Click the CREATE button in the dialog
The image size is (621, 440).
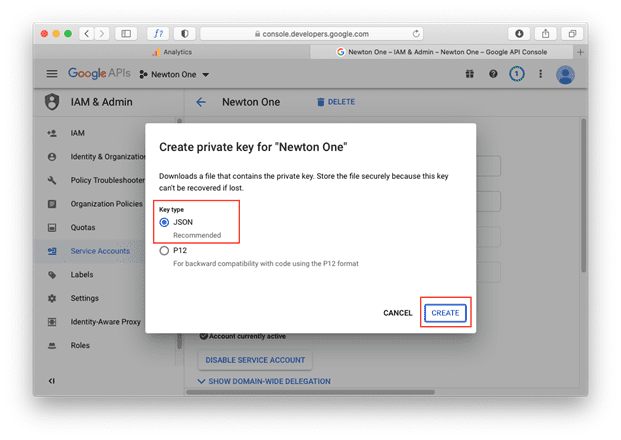click(x=445, y=313)
